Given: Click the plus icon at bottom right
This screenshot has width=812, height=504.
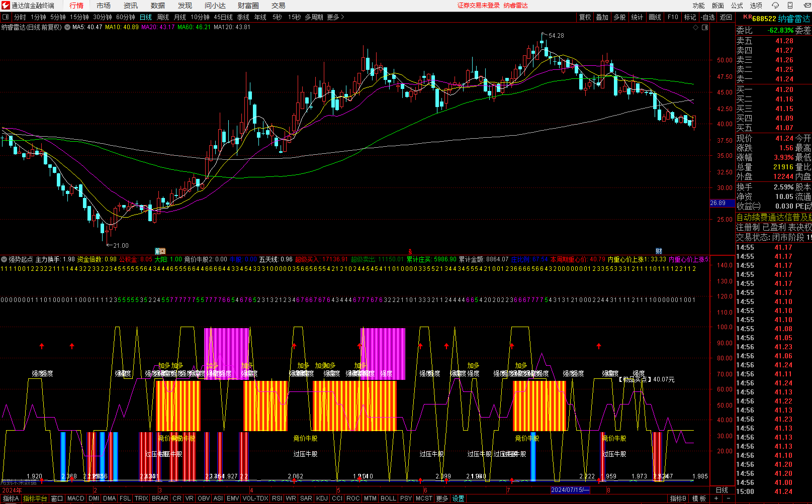Looking at the screenshot, I should pos(716,498).
